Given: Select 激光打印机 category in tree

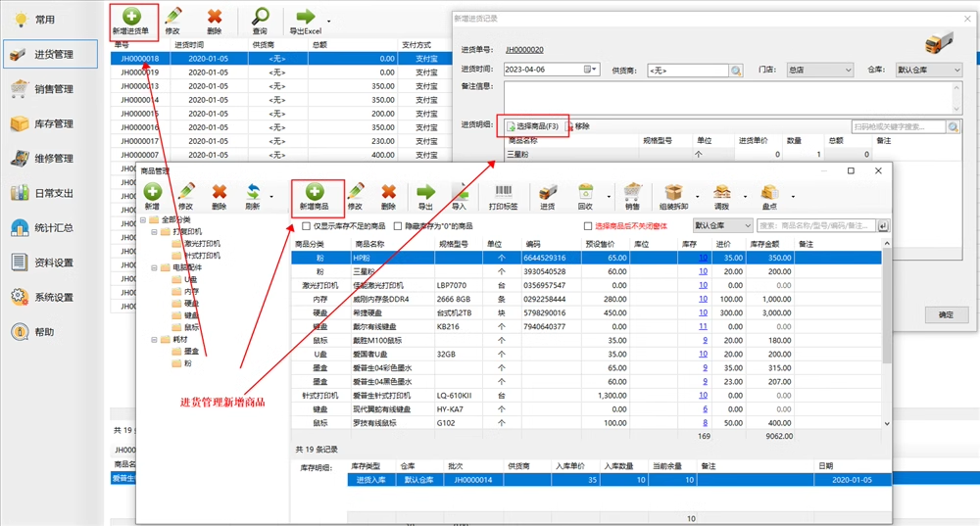Looking at the screenshot, I should tap(202, 244).
